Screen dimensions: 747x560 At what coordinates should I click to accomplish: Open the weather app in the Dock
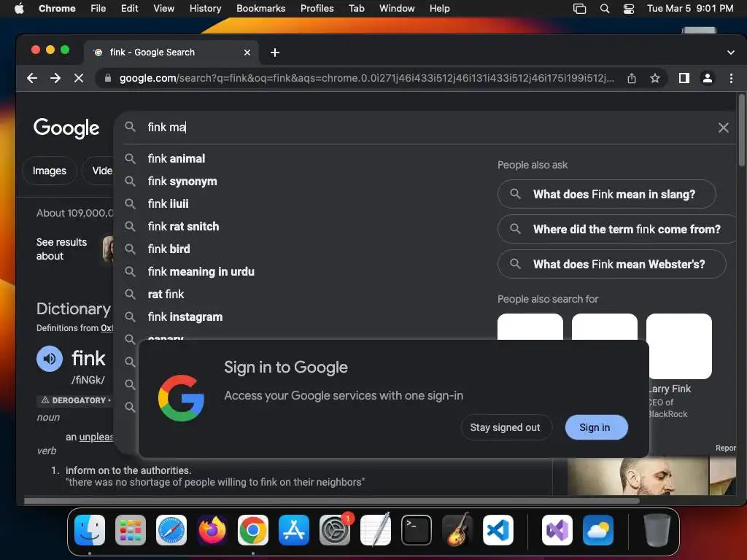[598, 530]
